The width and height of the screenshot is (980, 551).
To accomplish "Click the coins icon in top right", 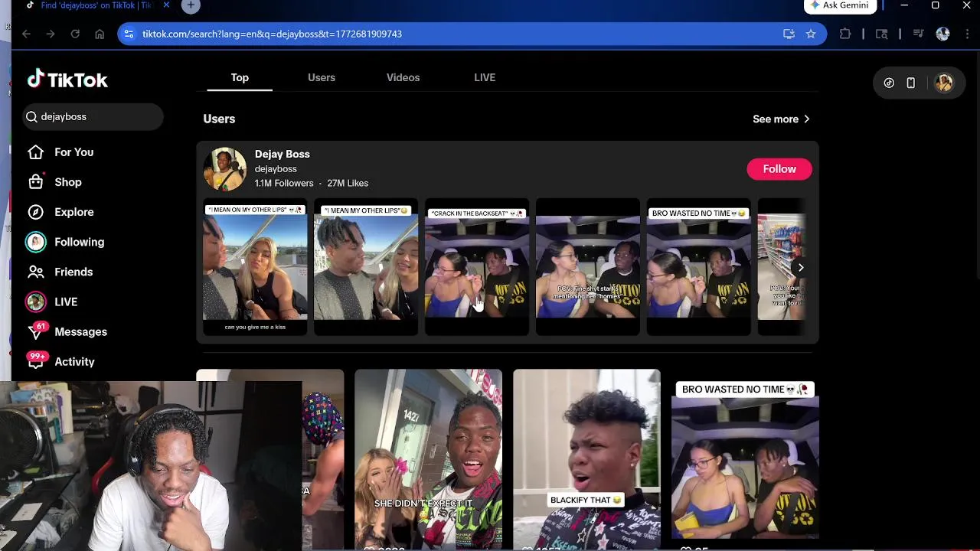I will click(889, 83).
